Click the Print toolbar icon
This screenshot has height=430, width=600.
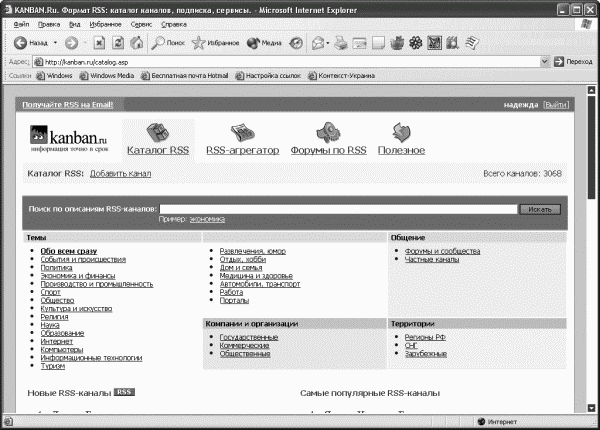pos(340,43)
